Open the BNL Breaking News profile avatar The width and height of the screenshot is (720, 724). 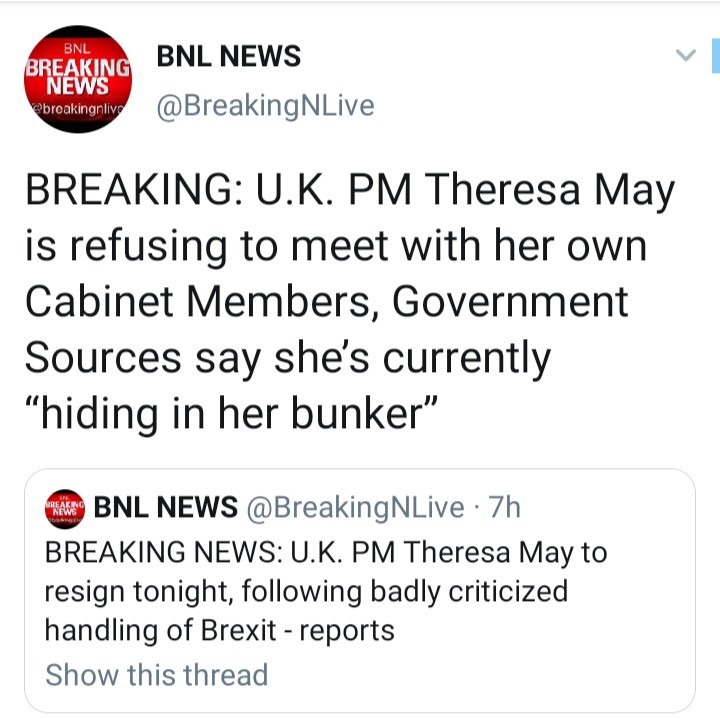click(x=78, y=76)
